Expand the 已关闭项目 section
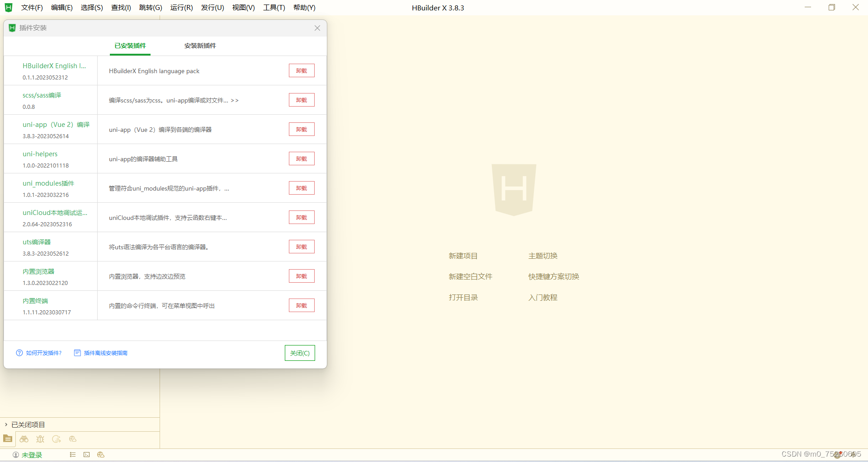The height and width of the screenshot is (462, 868). (x=6, y=425)
